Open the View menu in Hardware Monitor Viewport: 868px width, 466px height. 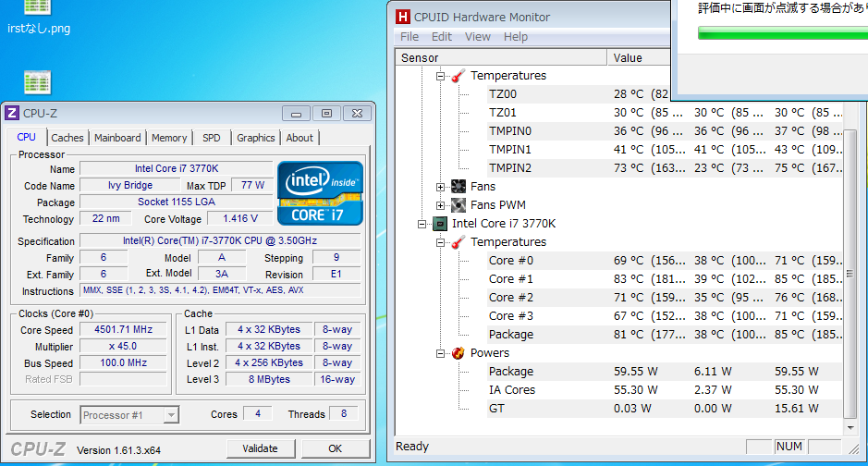point(478,37)
